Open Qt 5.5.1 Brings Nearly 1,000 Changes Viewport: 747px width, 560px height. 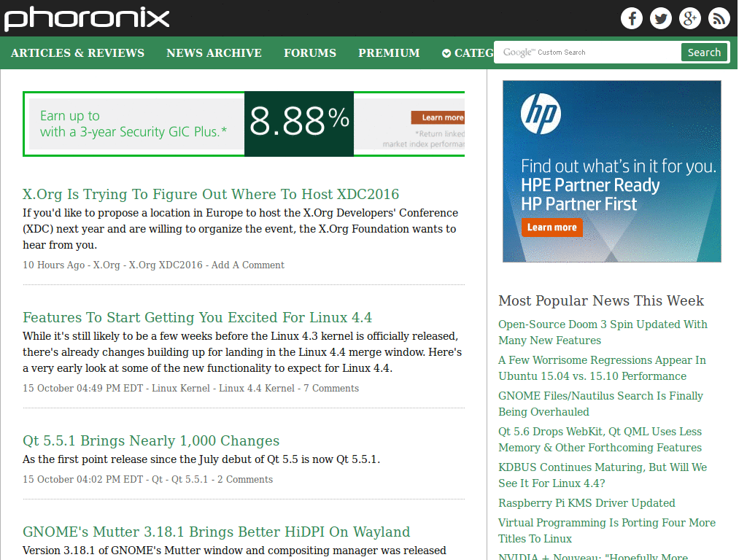(x=151, y=441)
